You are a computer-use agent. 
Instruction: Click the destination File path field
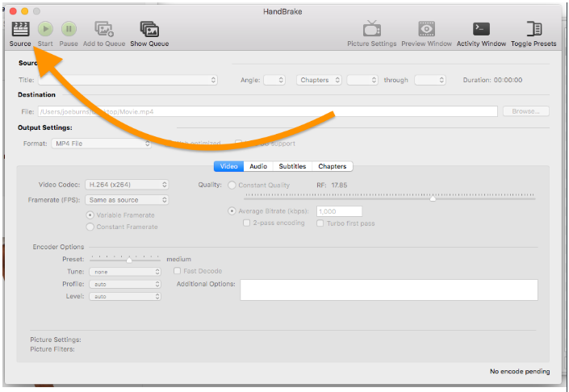268,111
